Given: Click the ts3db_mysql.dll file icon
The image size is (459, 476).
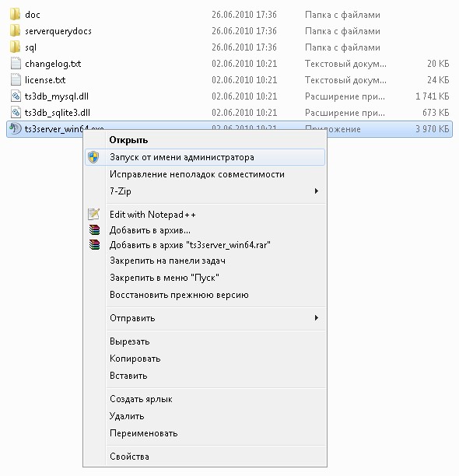Looking at the screenshot, I should tap(16, 96).
